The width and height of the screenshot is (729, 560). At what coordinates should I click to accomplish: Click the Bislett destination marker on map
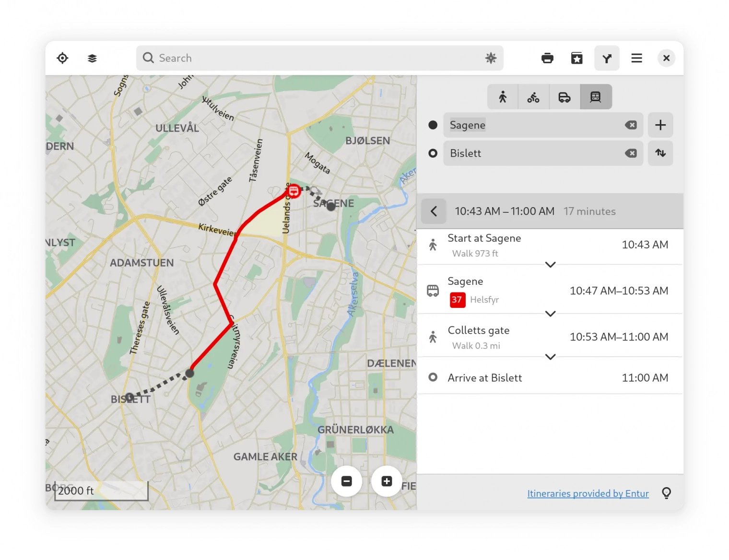pos(129,397)
